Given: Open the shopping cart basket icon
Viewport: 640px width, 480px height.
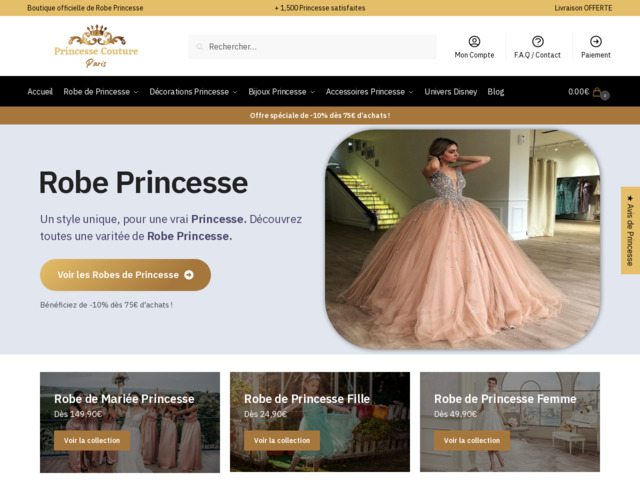Looking at the screenshot, I should click(x=598, y=92).
